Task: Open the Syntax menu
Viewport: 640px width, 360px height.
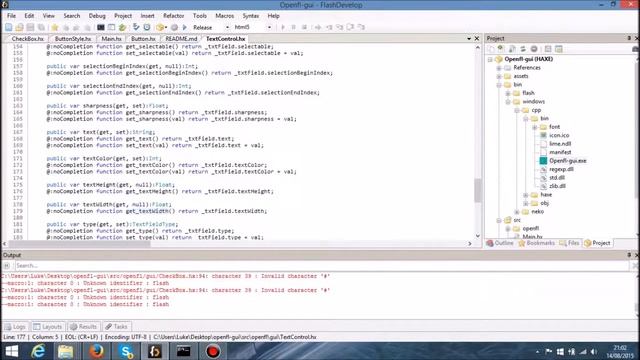Action: point(251,16)
